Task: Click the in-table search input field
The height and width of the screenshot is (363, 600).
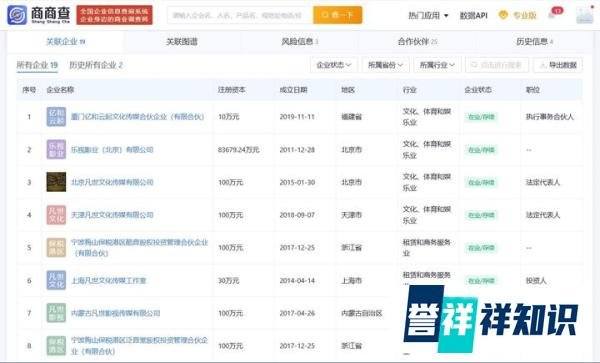Action: (497, 65)
